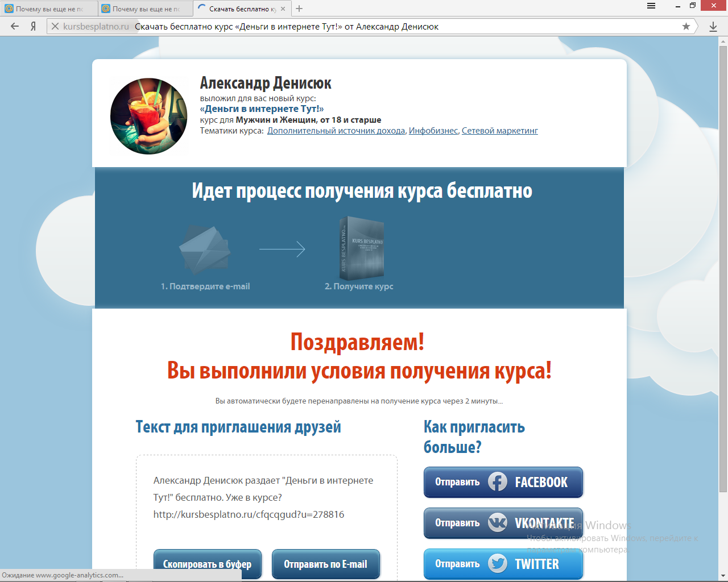This screenshot has width=728, height=582.
Task: Open the downloads arrow icon
Action: coord(713,27)
